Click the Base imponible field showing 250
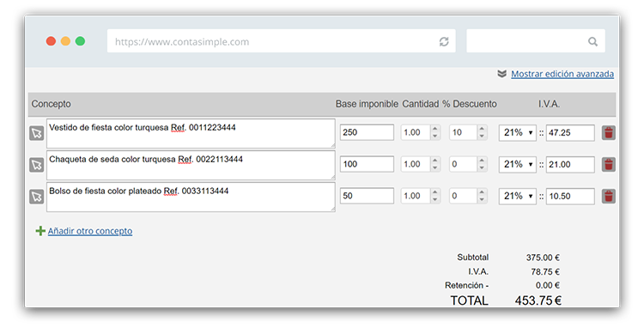This screenshot has height=328, width=644. [x=367, y=132]
